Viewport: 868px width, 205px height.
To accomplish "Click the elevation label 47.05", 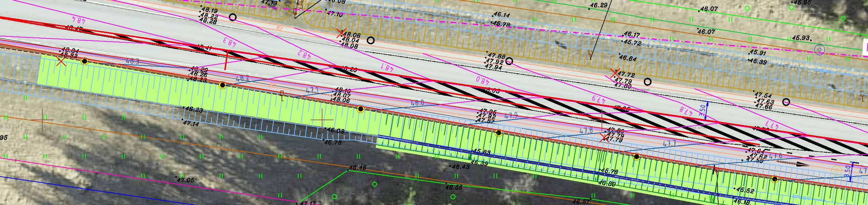I will click(x=186, y=180).
